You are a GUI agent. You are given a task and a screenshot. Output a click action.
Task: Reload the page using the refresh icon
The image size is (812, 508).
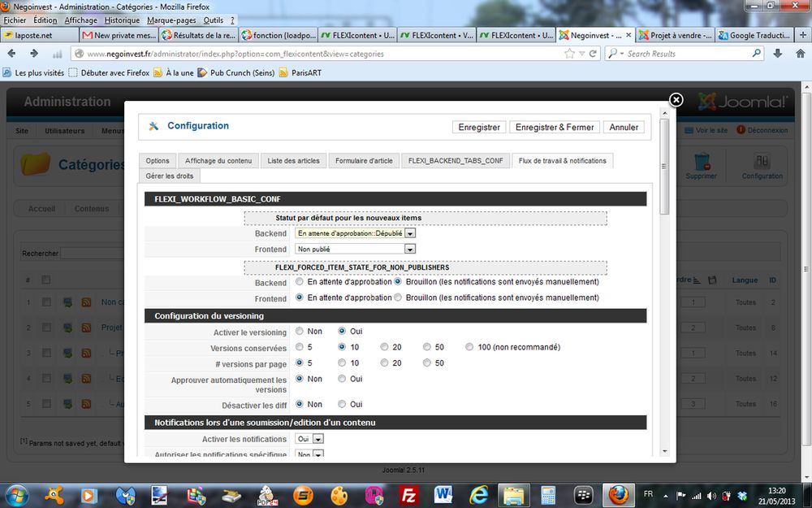[593, 54]
